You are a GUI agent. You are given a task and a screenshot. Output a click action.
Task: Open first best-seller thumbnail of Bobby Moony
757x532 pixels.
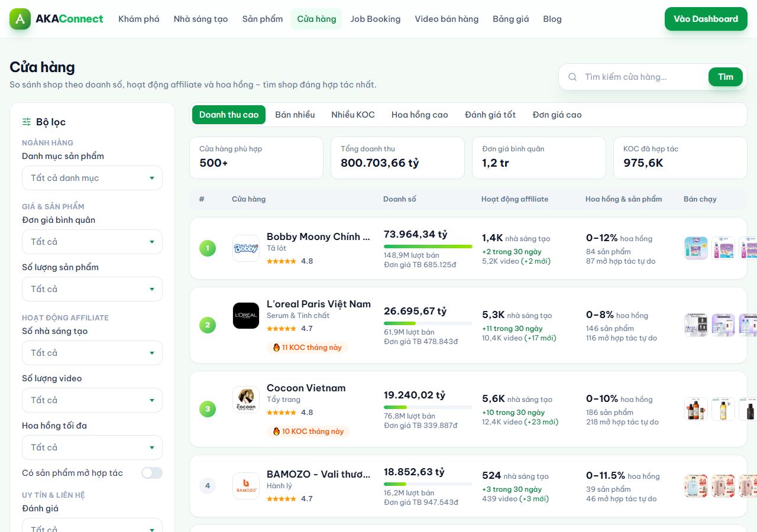click(696, 248)
